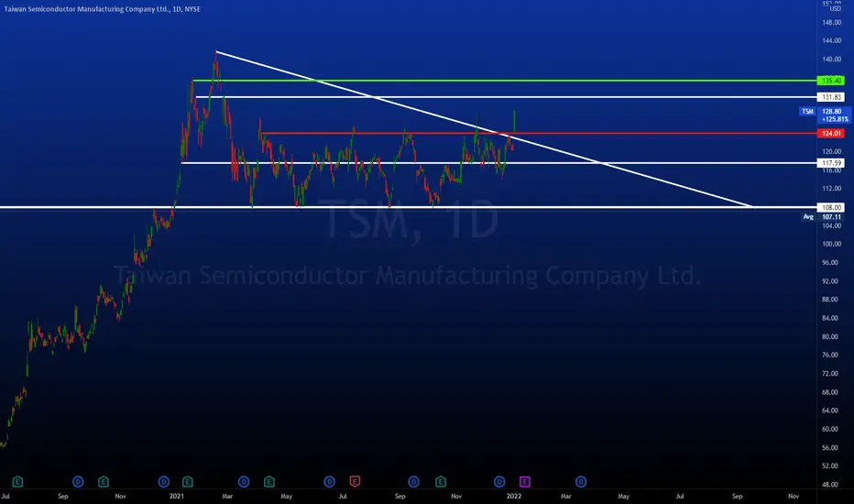Screen dimensions: 854x504
Task: Select the red 124.01 price label
Action: point(831,134)
